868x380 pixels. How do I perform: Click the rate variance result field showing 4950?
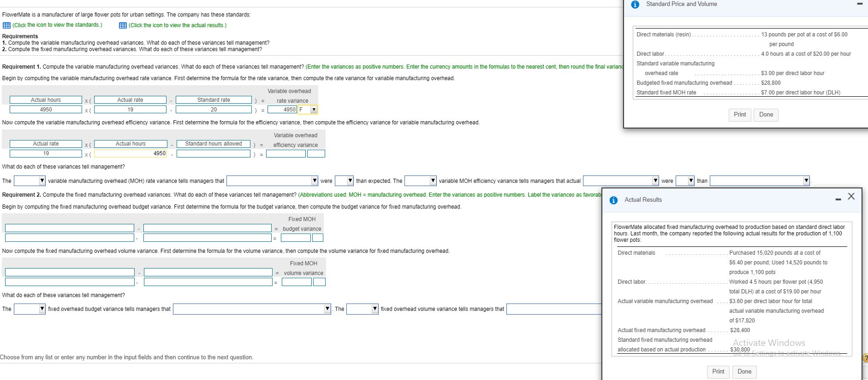282,110
